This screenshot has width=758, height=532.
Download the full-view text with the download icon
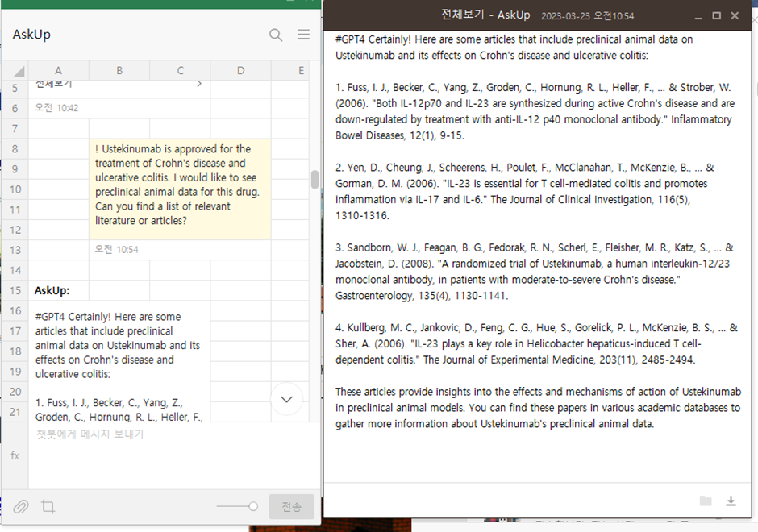(731, 501)
